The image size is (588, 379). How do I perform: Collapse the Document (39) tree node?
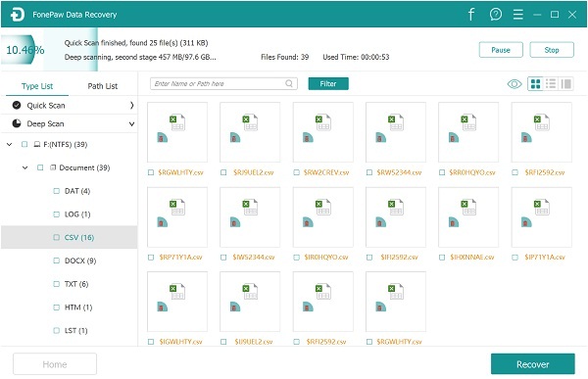[24, 167]
